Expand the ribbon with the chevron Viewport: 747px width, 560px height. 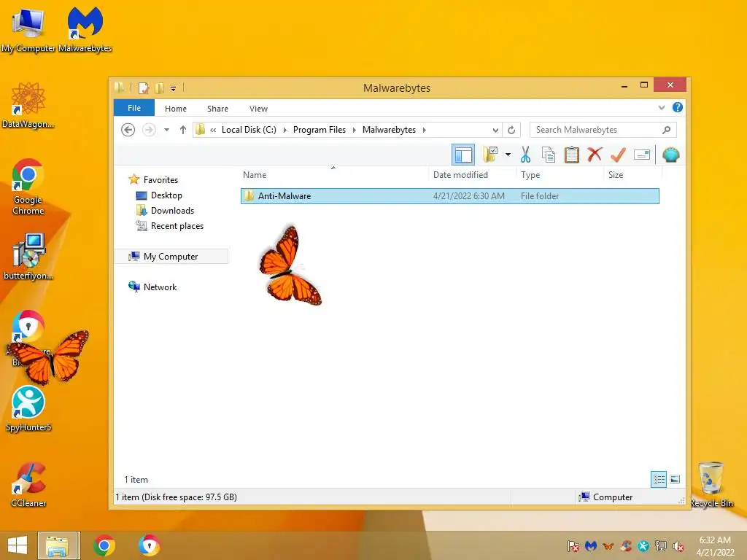coord(661,108)
